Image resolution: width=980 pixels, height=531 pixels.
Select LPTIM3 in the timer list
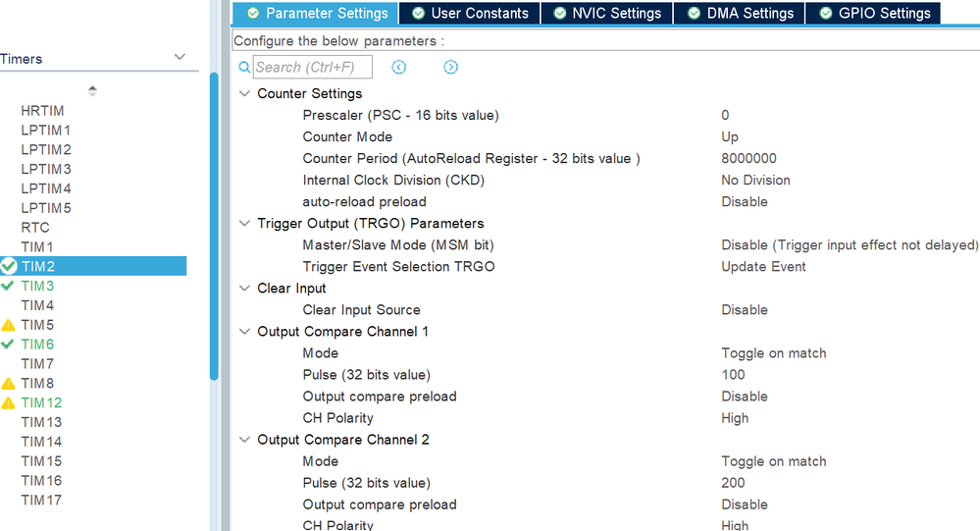click(46, 169)
